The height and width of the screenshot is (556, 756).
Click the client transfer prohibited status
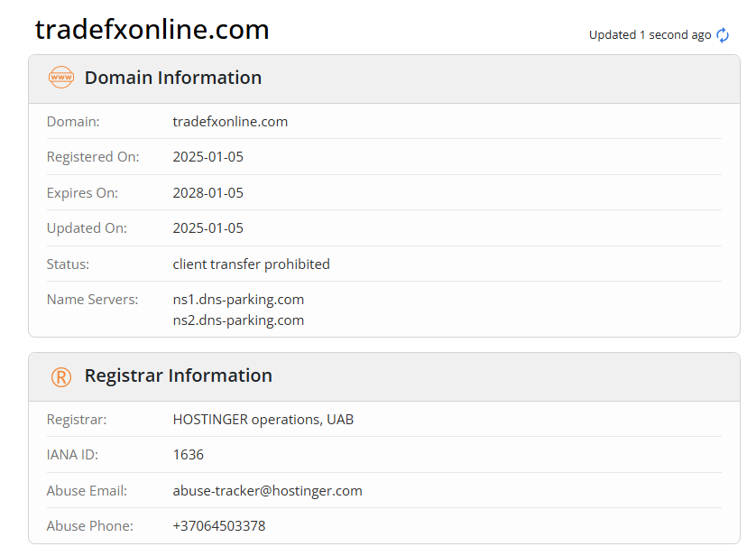252,264
